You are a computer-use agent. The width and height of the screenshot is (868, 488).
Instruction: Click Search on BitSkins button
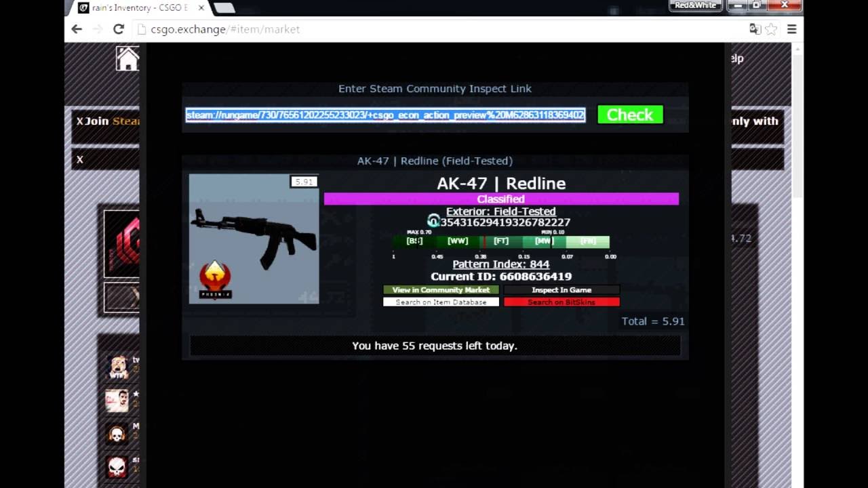click(x=561, y=302)
